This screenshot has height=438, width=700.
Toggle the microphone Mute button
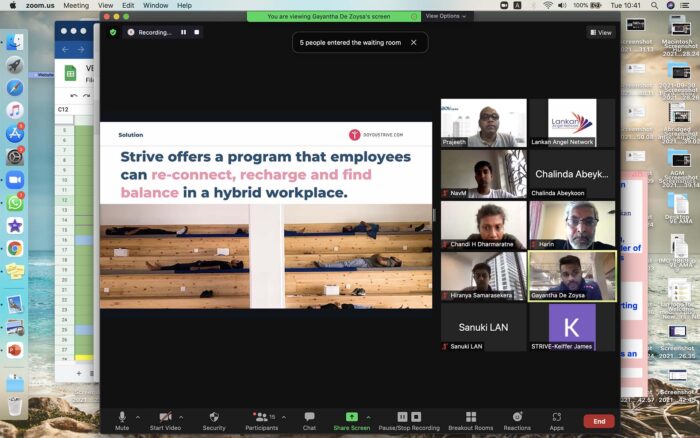pyautogui.click(x=122, y=420)
